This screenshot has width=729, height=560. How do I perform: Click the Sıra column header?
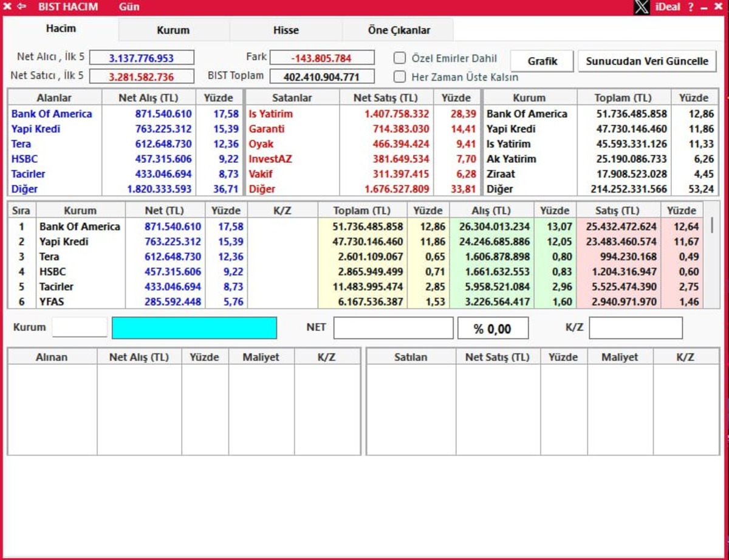click(21, 211)
